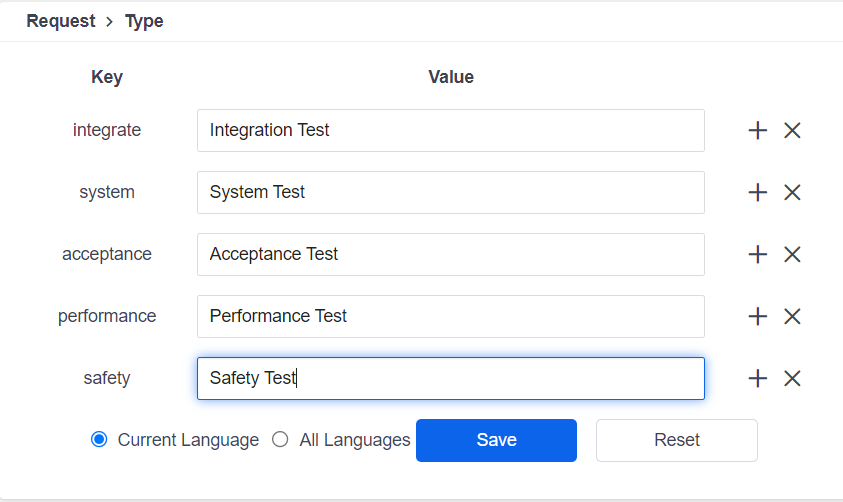
Task: Click into the Acceptance Test value field
Action: click(450, 254)
